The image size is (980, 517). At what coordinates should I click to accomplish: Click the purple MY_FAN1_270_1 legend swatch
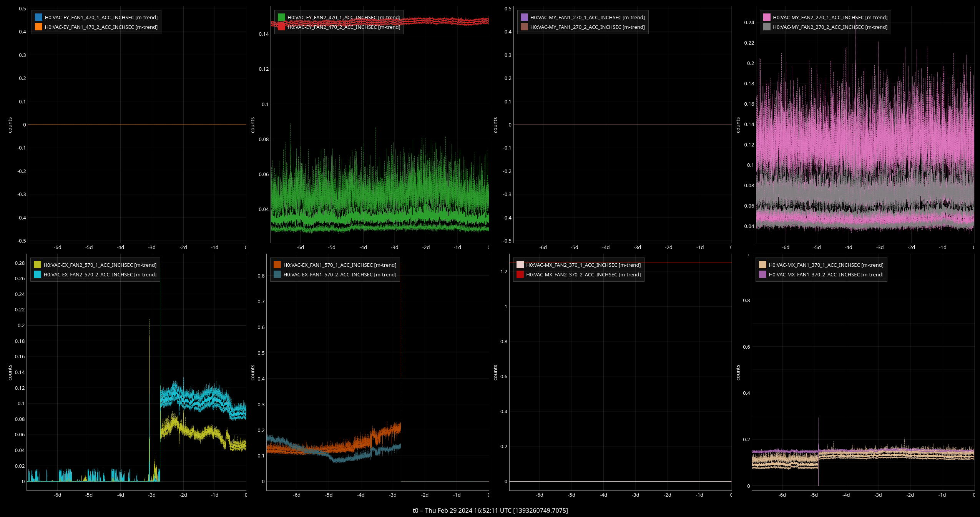tap(524, 17)
